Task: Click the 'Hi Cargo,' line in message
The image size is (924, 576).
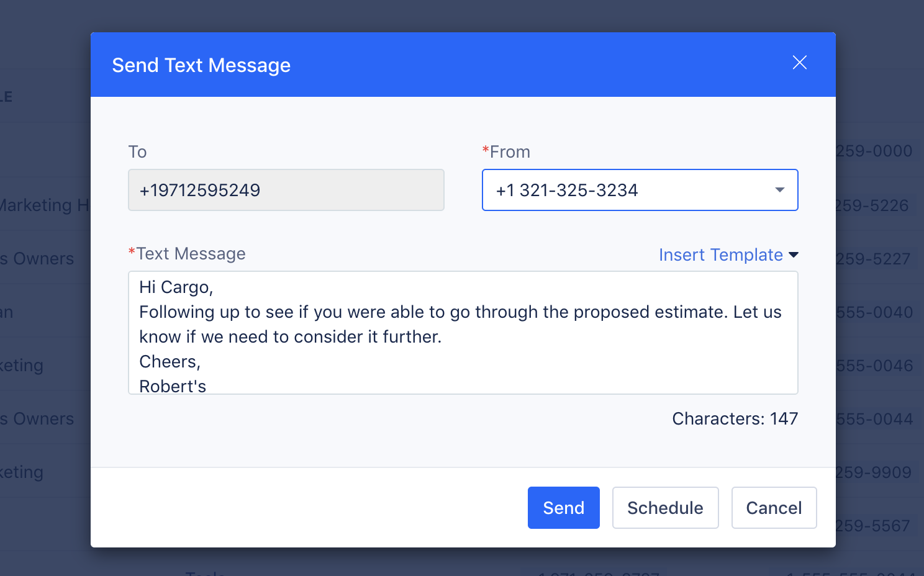Action: (176, 287)
